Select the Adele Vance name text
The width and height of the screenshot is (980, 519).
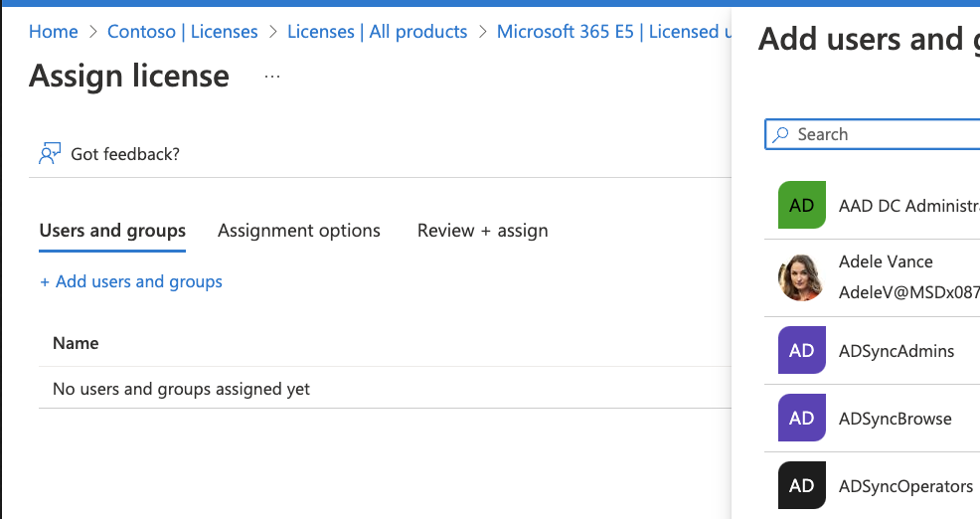coord(886,261)
